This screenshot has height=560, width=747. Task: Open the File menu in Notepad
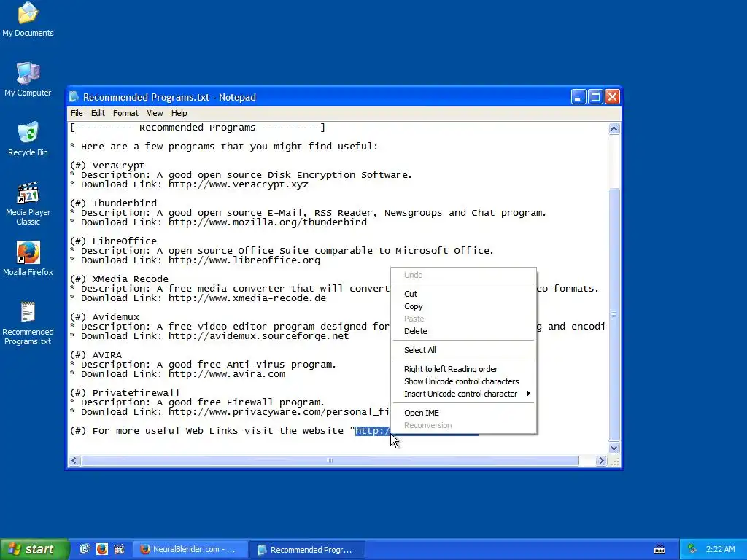[x=77, y=113]
